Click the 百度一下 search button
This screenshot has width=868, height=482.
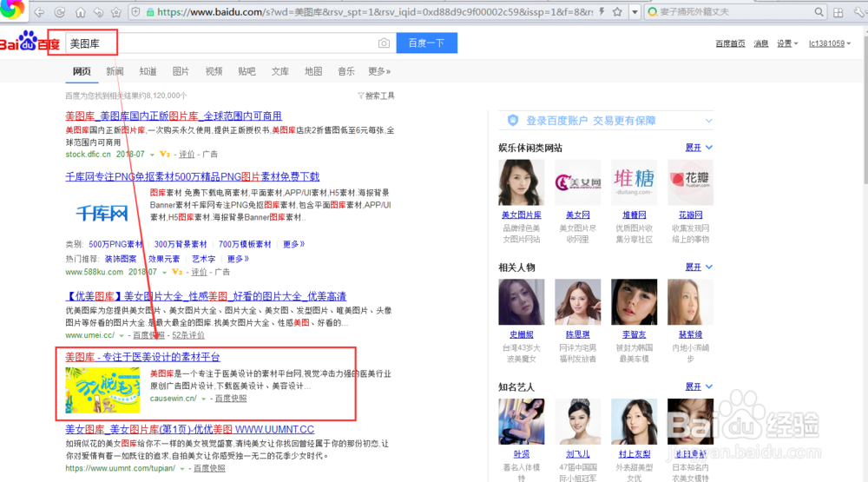click(426, 43)
